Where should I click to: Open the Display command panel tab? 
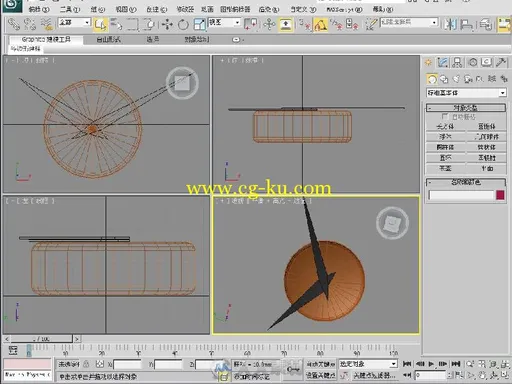coord(487,62)
